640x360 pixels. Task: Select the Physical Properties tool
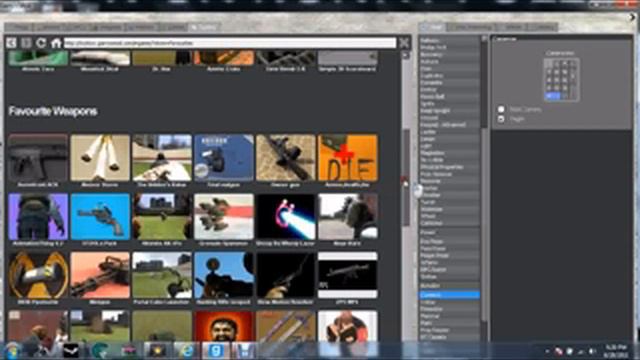click(449, 167)
